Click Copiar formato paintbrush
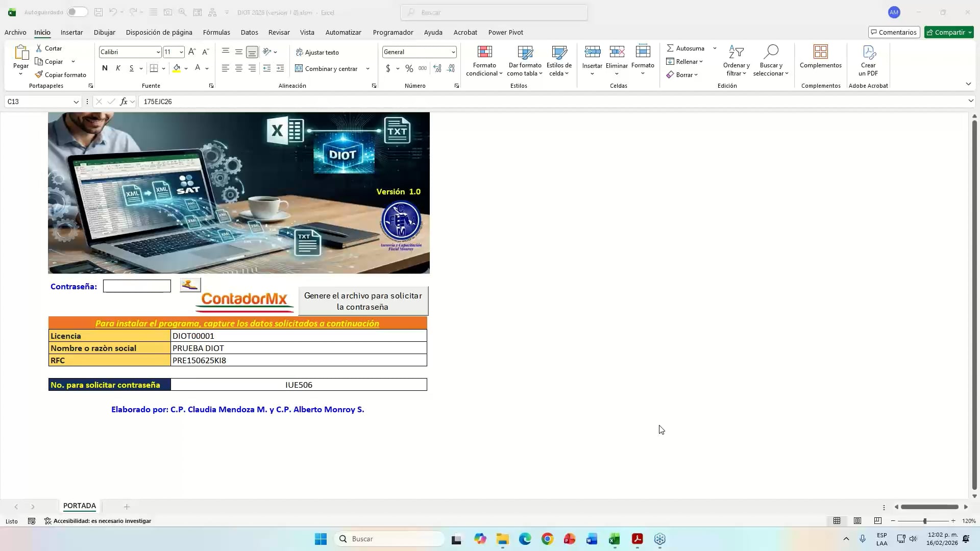 click(x=61, y=74)
